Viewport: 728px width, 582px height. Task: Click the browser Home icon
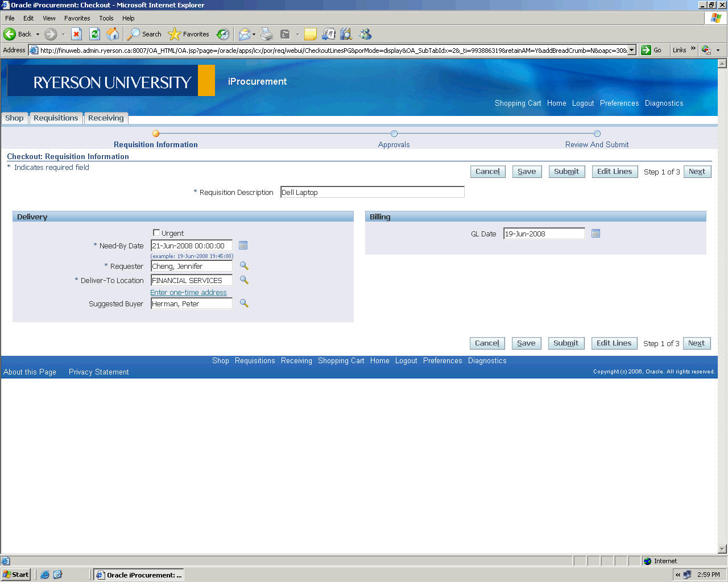point(113,34)
